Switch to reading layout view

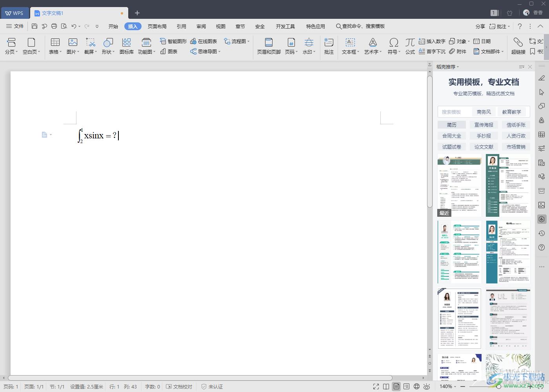386,387
